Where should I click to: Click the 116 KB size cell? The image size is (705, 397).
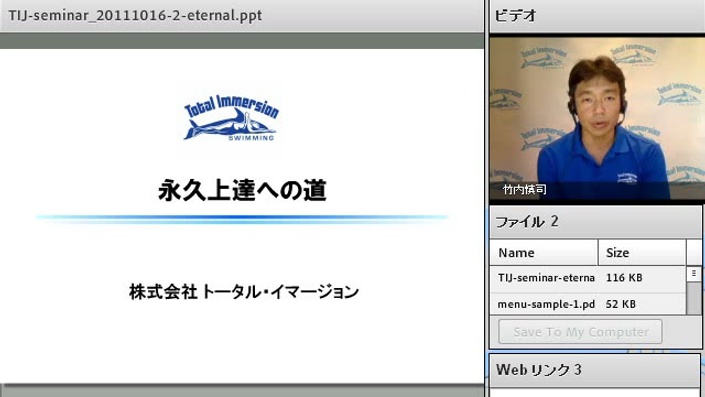tap(624, 278)
